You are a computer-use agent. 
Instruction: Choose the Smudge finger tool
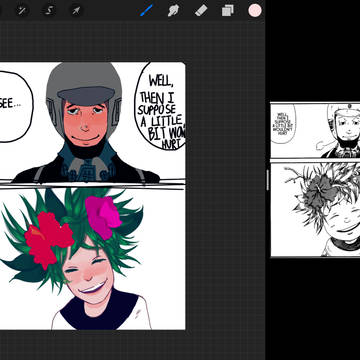point(173,11)
